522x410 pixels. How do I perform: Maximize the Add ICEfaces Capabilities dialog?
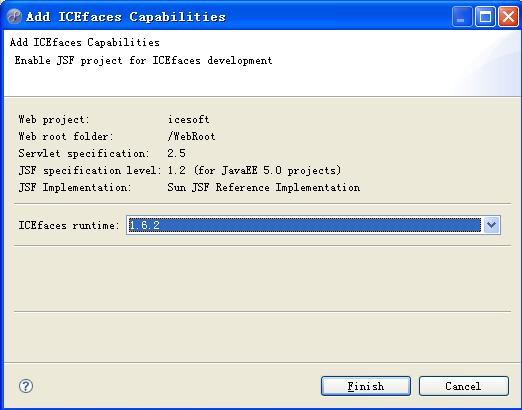click(485, 17)
